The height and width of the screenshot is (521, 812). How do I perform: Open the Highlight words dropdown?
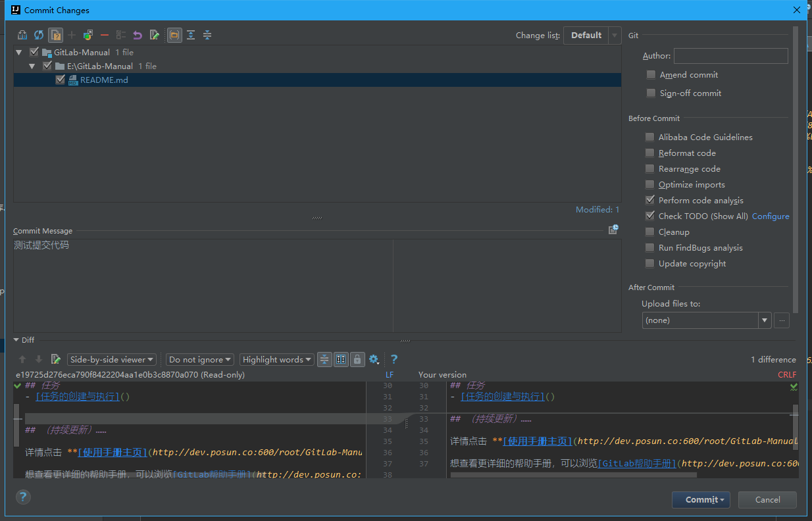coord(276,360)
